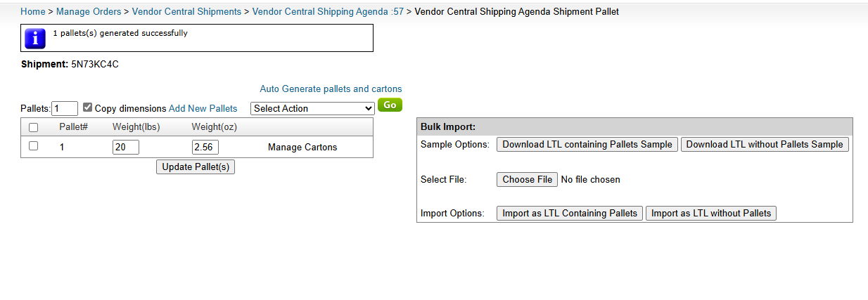This screenshot has height=300, width=868.
Task: Click Auto Generate pallets and cartons
Action: click(331, 89)
